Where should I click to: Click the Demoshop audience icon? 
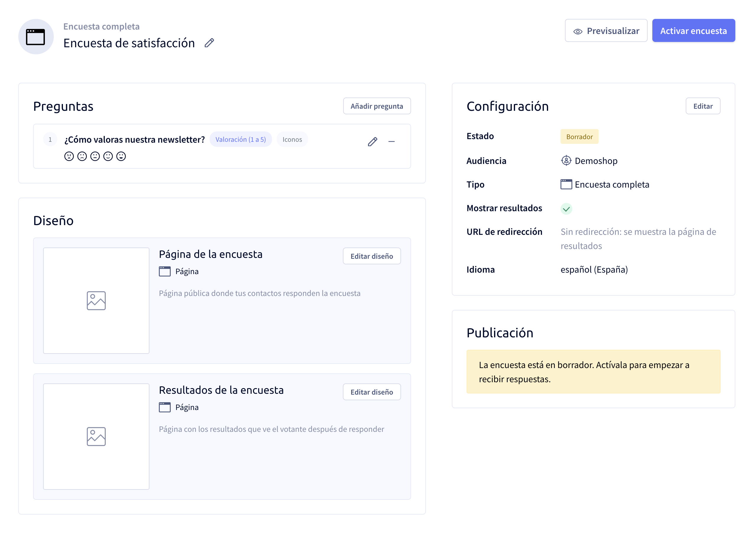tap(566, 161)
